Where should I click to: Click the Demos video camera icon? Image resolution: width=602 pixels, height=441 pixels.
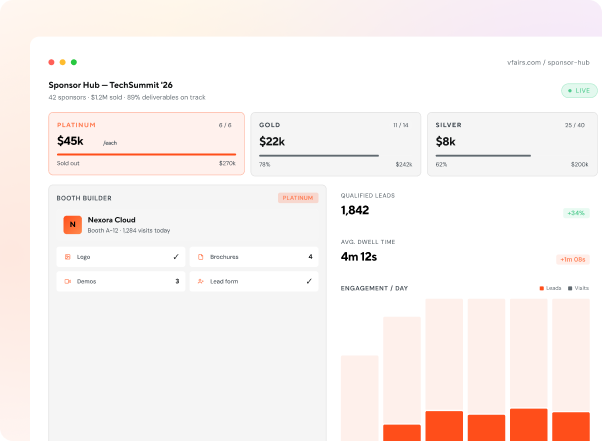pos(68,281)
